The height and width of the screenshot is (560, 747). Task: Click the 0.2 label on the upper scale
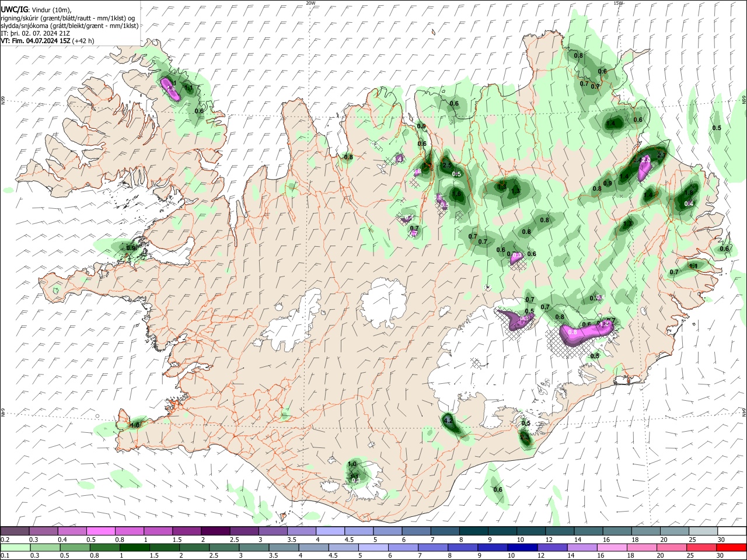point(5,540)
